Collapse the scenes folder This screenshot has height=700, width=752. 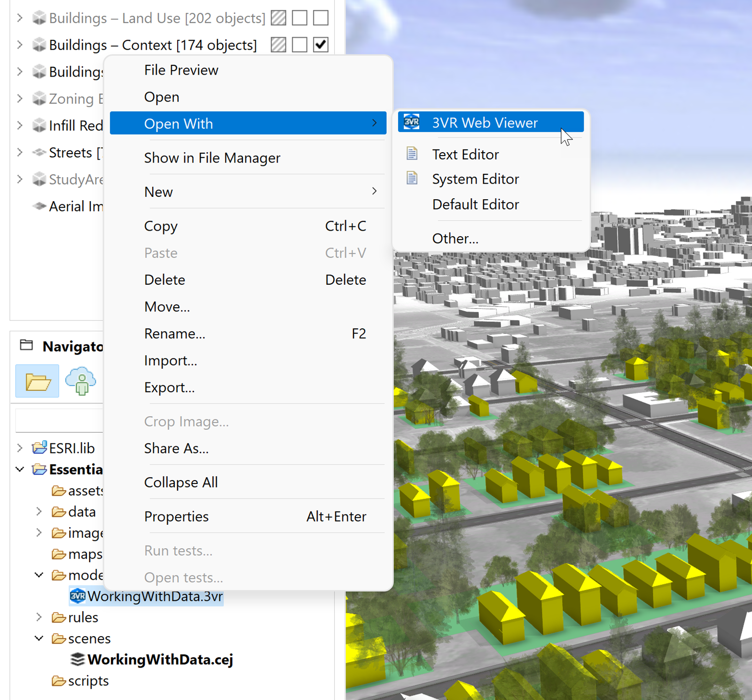[x=39, y=638]
